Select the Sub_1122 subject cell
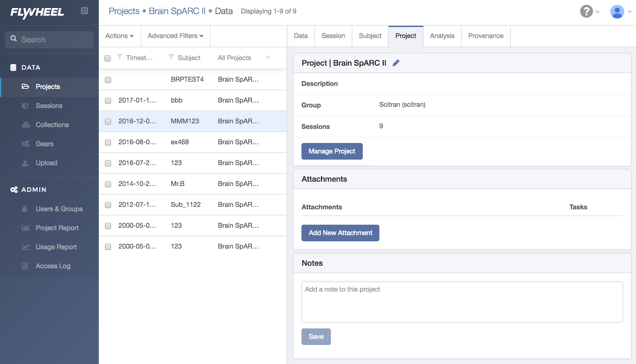 (x=186, y=205)
